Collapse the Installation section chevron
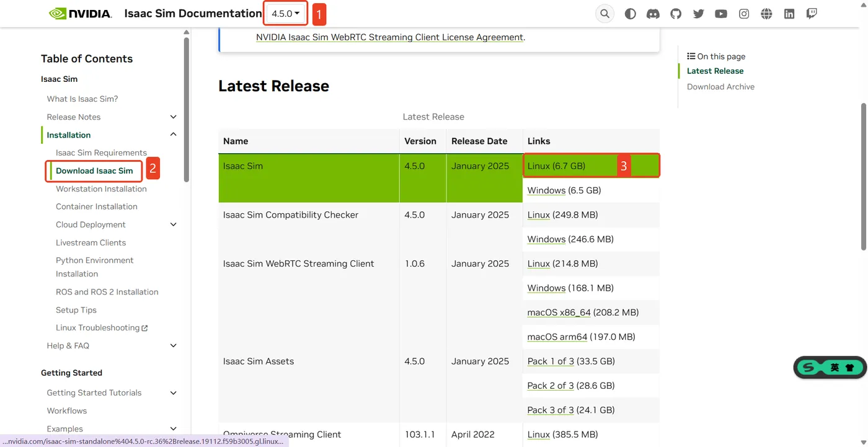This screenshot has width=868, height=447. (x=174, y=135)
